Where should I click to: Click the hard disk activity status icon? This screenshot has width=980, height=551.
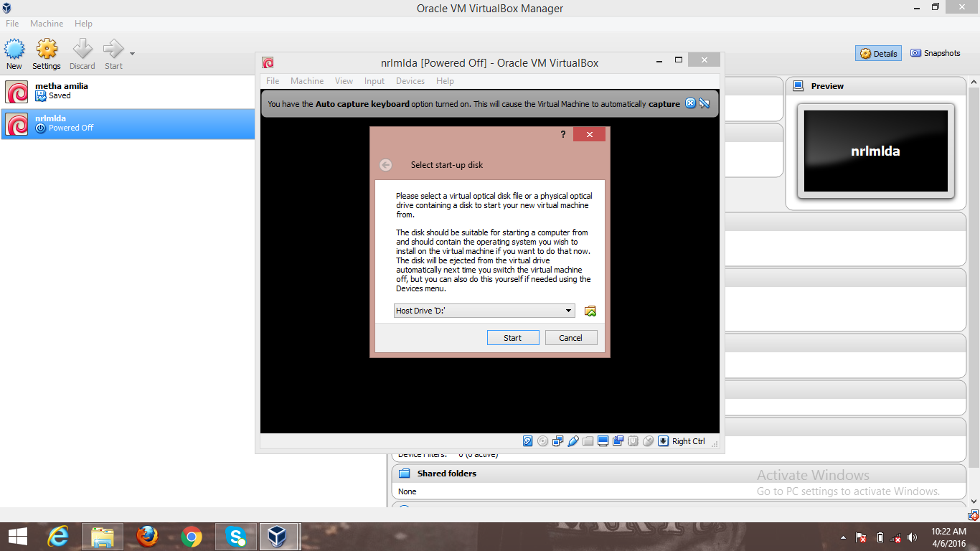528,441
